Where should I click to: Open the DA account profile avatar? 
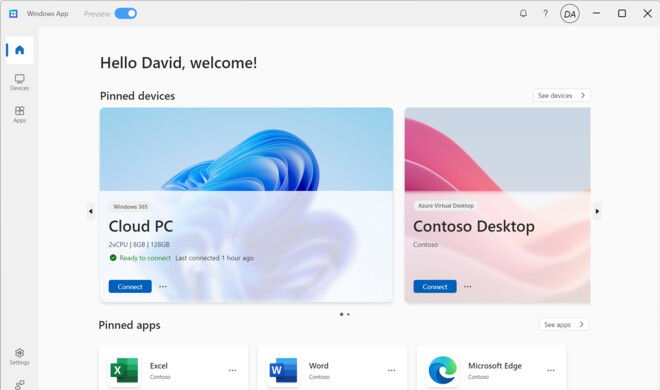pos(570,14)
